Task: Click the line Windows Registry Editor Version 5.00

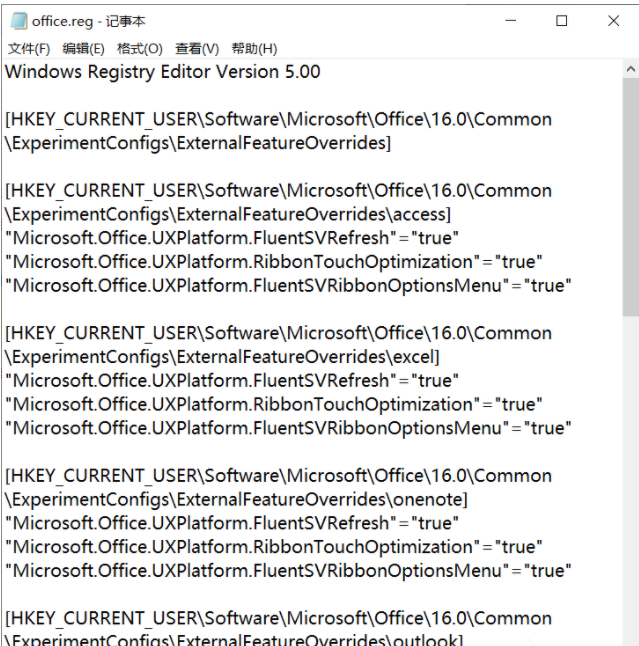Action: (162, 72)
